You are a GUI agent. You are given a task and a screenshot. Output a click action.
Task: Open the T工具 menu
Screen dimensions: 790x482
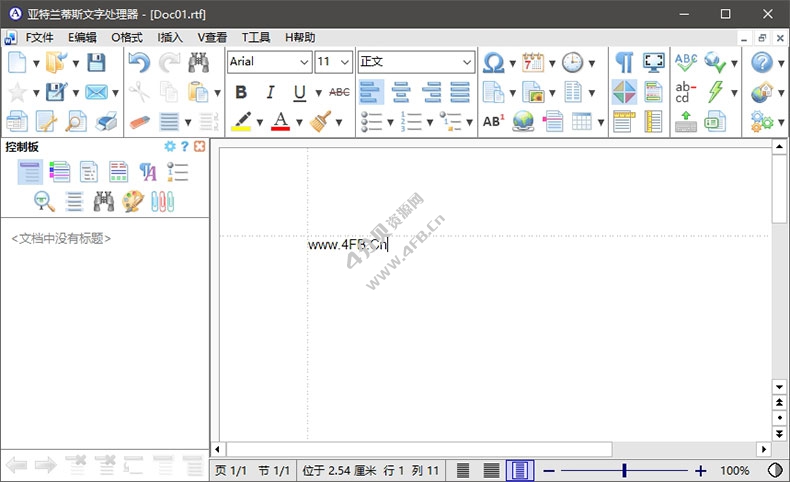256,38
